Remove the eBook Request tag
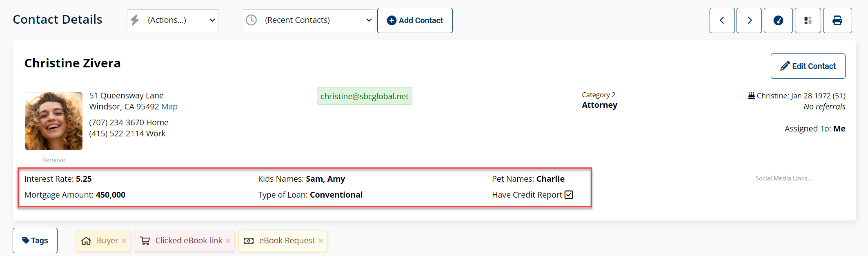 pos(321,241)
